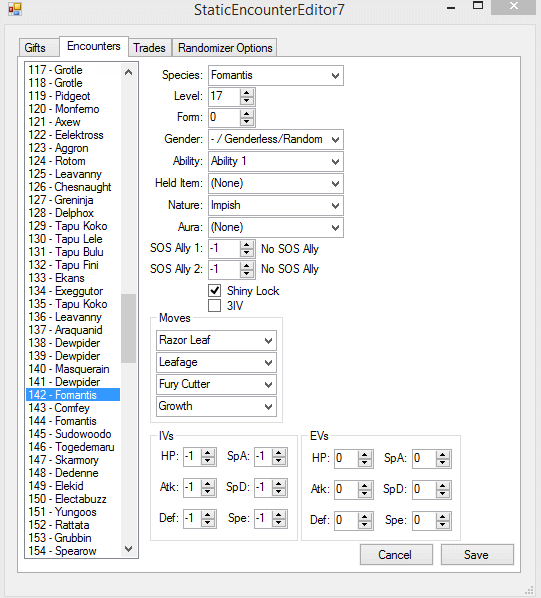Expand the Nature dropdown showing Impish

point(276,206)
